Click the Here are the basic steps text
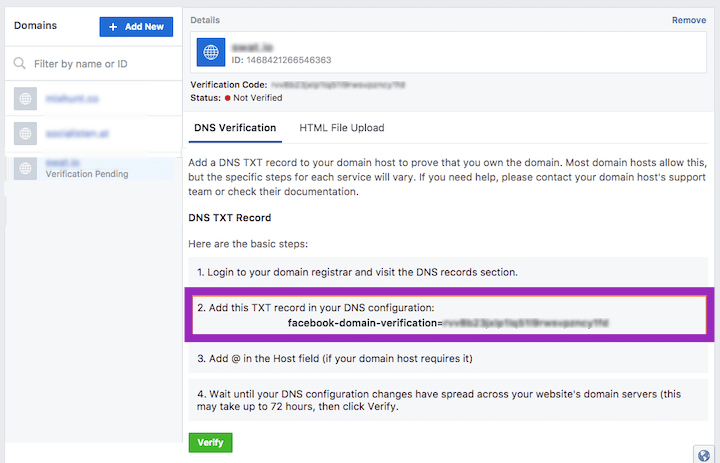720x463 pixels. pyautogui.click(x=248, y=244)
